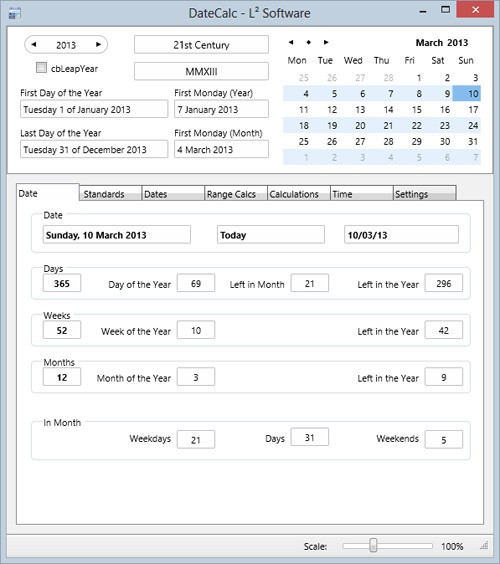Click First Day of the Year field

(94, 109)
